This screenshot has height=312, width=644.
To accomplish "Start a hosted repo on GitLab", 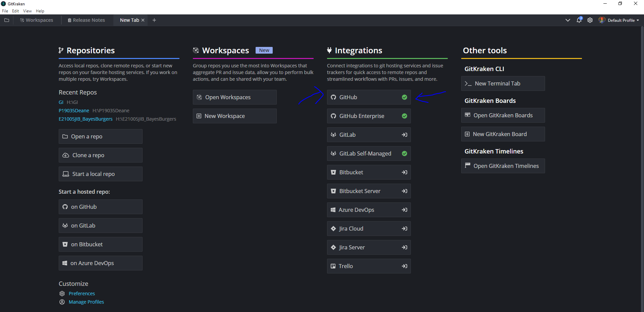I will [x=101, y=226].
